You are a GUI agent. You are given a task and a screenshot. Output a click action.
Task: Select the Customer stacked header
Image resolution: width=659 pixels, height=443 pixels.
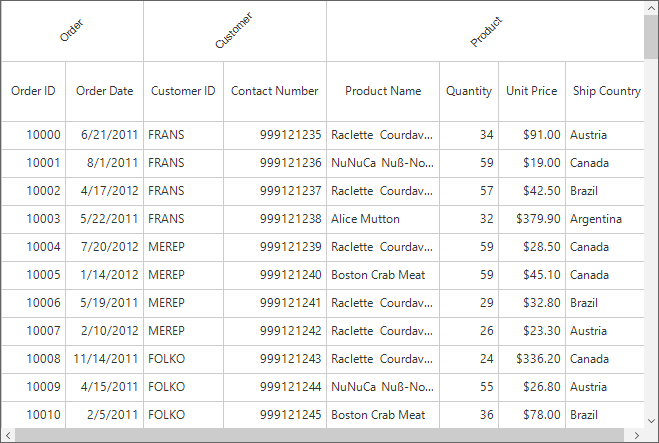point(235,31)
